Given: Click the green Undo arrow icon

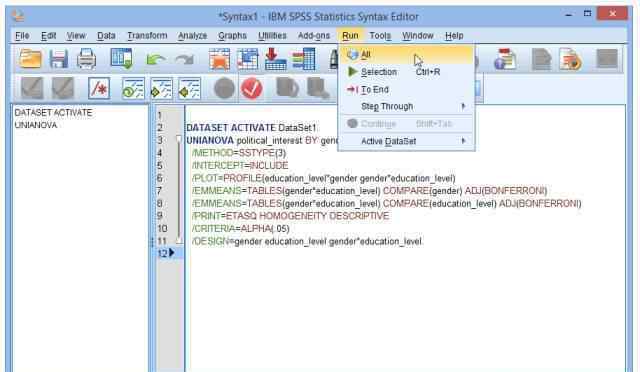Looking at the screenshot, I should pyautogui.click(x=156, y=60).
